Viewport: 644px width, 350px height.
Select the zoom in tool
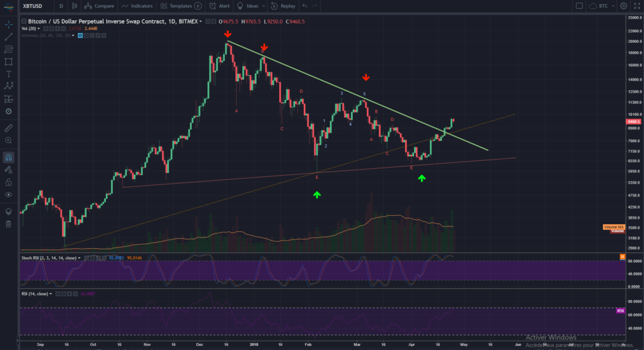point(8,141)
